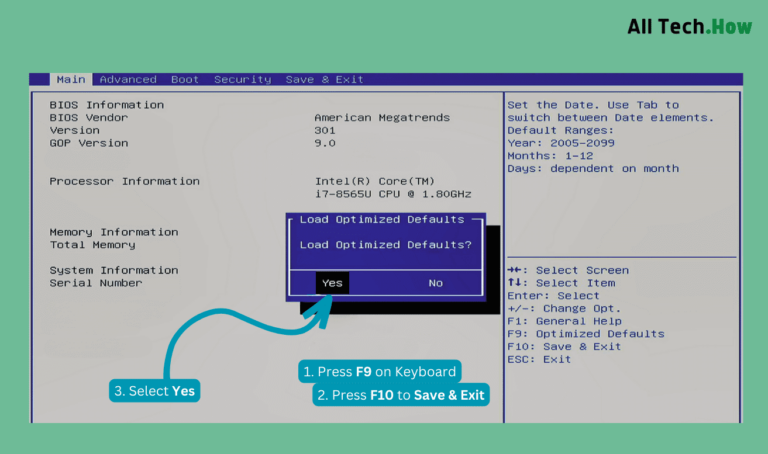Viewport: 768px width, 454px height.
Task: Click the Press F10 to Save & Exit label
Action: click(400, 395)
